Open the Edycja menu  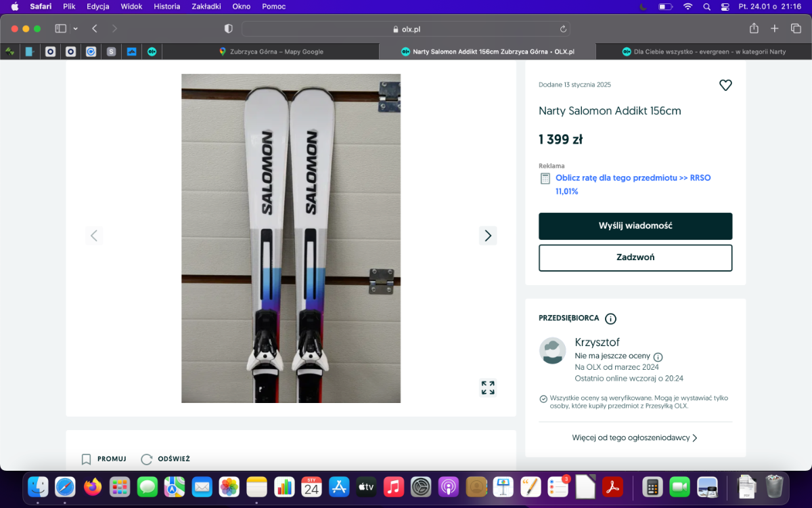pos(99,7)
